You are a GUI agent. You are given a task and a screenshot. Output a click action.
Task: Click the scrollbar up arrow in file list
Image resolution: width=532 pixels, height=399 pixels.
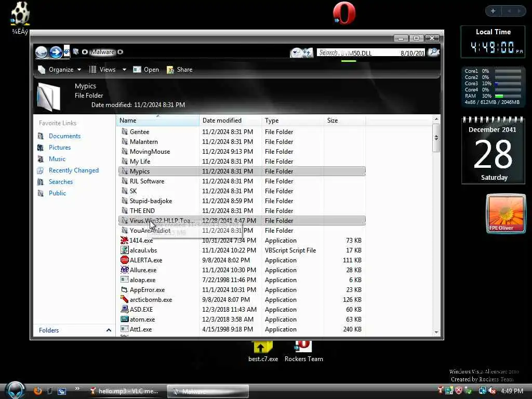coord(436,119)
